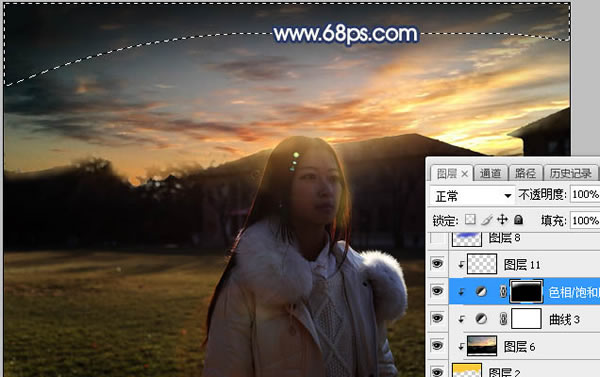Click the 不透明度 opacity value field
Screen dimensions: 600x377
pos(585,195)
